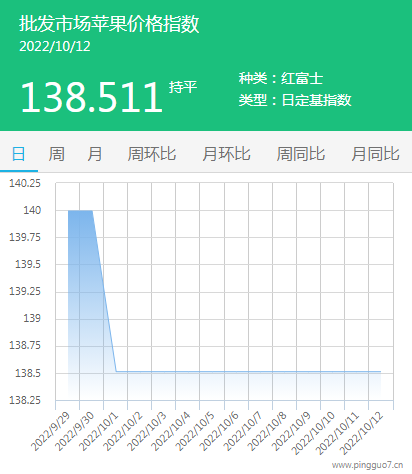Screen dimensions: 412x474
Task: Click the www.pingguo7.cn watermark link
Action: coord(368,465)
